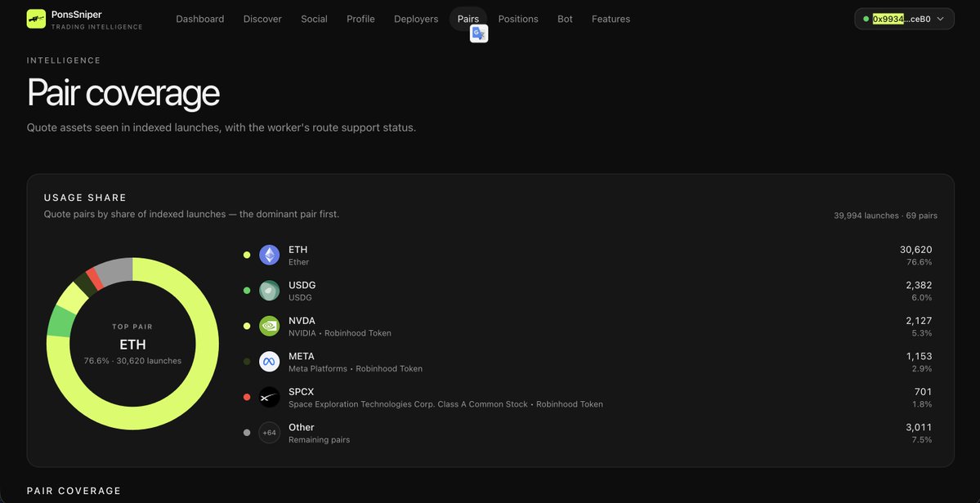This screenshot has width=980, height=503.
Task: Click the 701 SPCX count value
Action: tap(923, 392)
